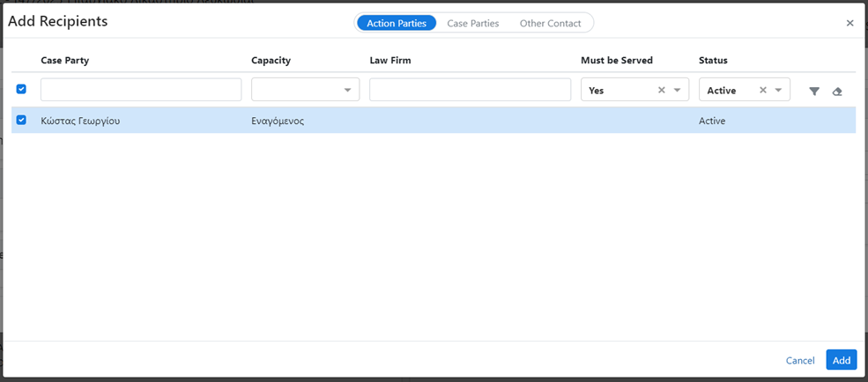Click the Law Firm filter text field
Viewport: 868px width, 382px height.
pyautogui.click(x=470, y=90)
